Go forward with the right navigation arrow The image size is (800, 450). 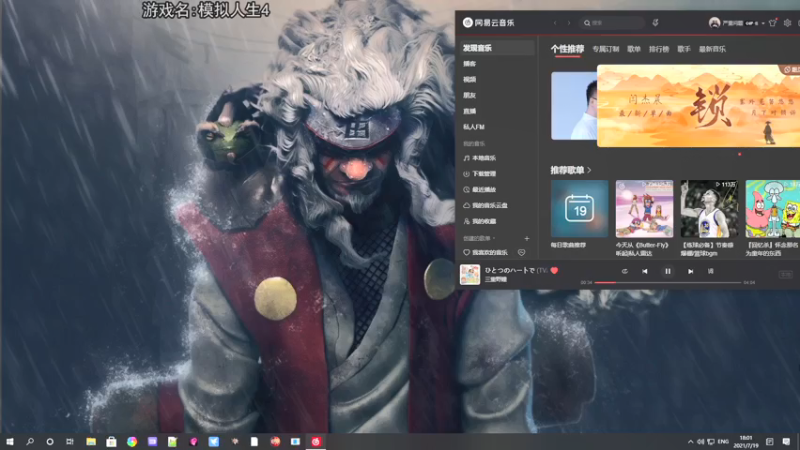click(569, 23)
